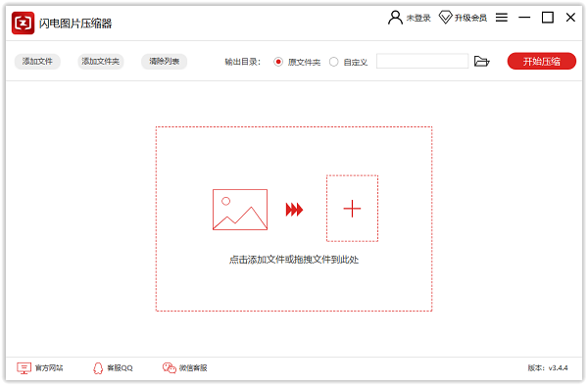This screenshot has height=386, width=588.
Task: Click the 升级会员 diamond icon
Action: 446,18
